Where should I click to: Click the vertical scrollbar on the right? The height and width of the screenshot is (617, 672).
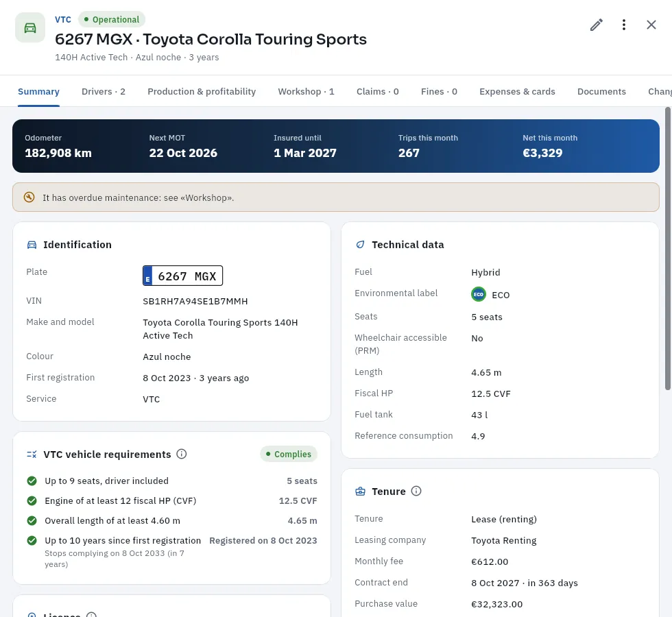coord(668,248)
